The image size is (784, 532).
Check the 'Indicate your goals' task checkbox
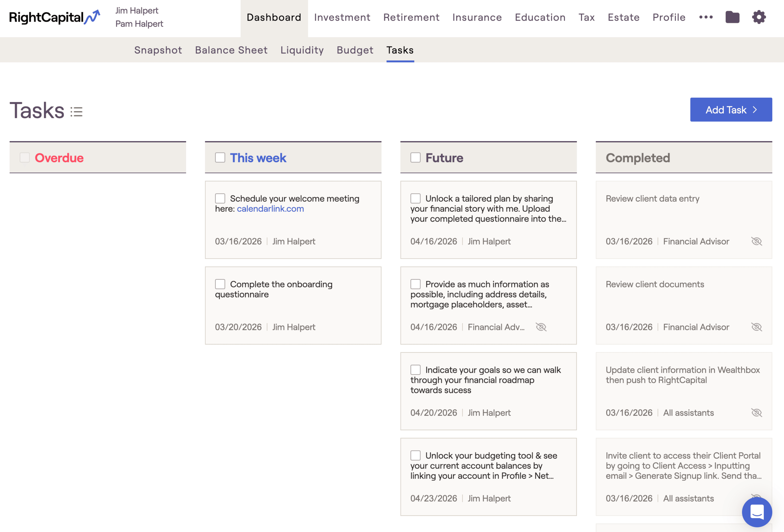pos(415,370)
